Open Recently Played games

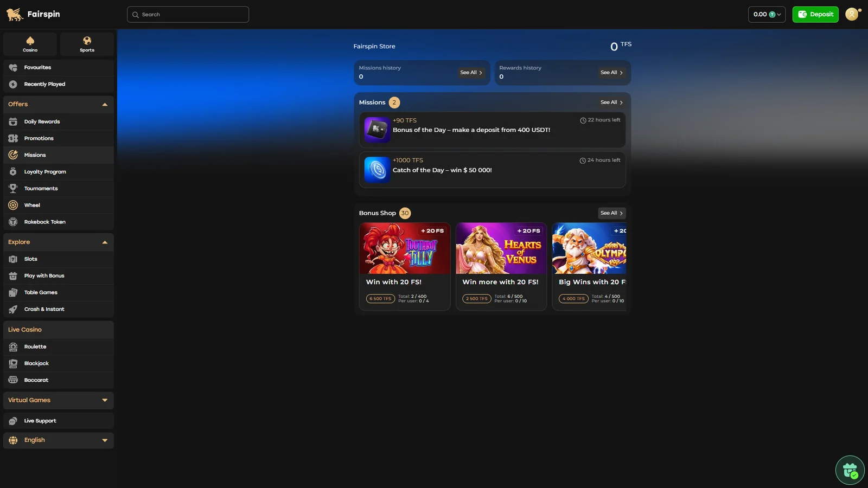tap(59, 84)
